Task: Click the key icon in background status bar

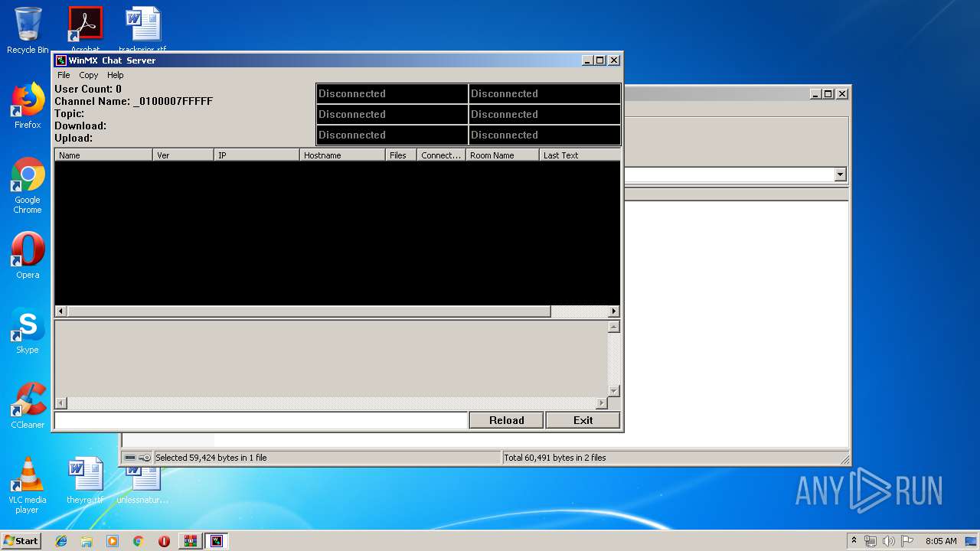Action: point(145,458)
